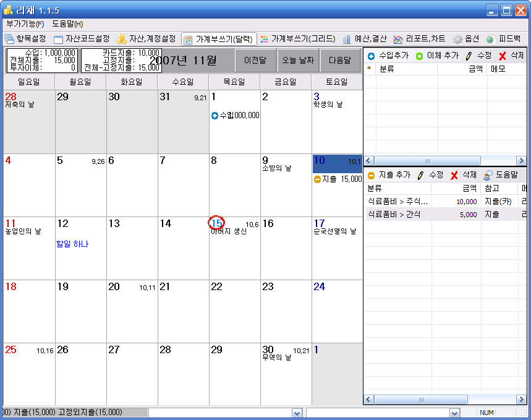
Task: Expand the second status bar dropdown
Action: pyautogui.click(x=455, y=413)
